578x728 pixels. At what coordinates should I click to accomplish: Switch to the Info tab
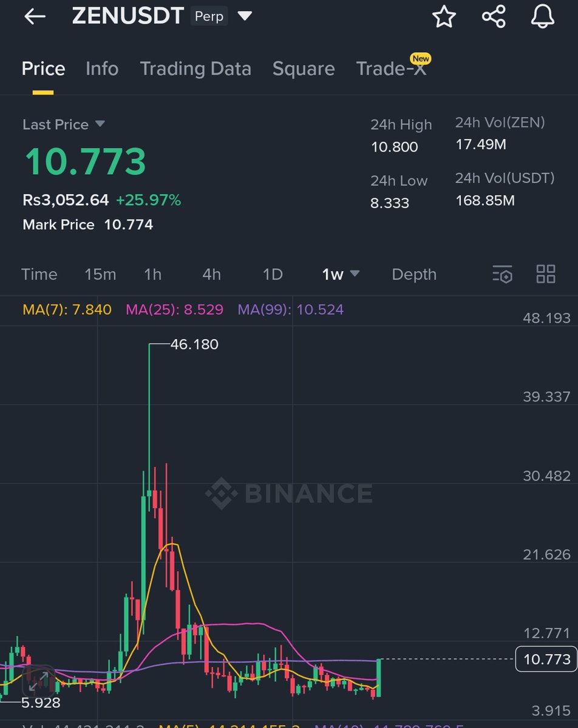(x=102, y=69)
